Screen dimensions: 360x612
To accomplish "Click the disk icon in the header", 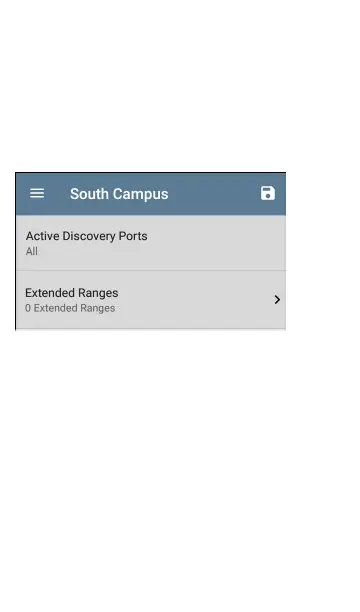I will click(x=268, y=193).
